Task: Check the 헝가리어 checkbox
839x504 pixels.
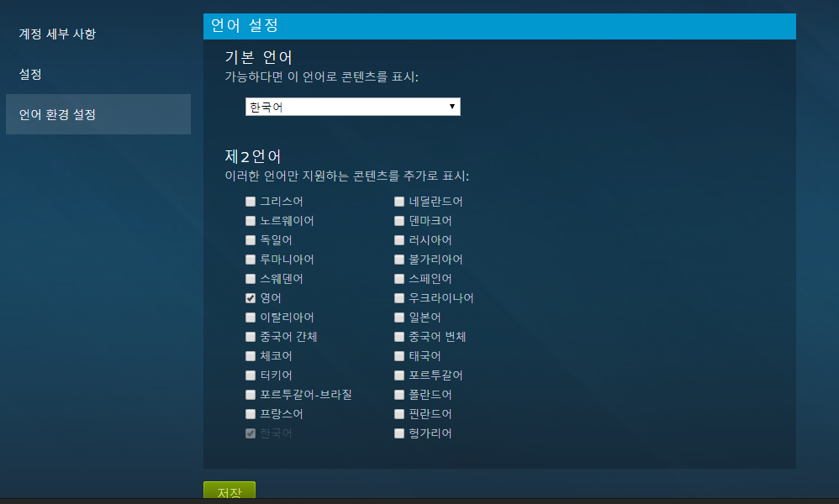Action: 399,433
